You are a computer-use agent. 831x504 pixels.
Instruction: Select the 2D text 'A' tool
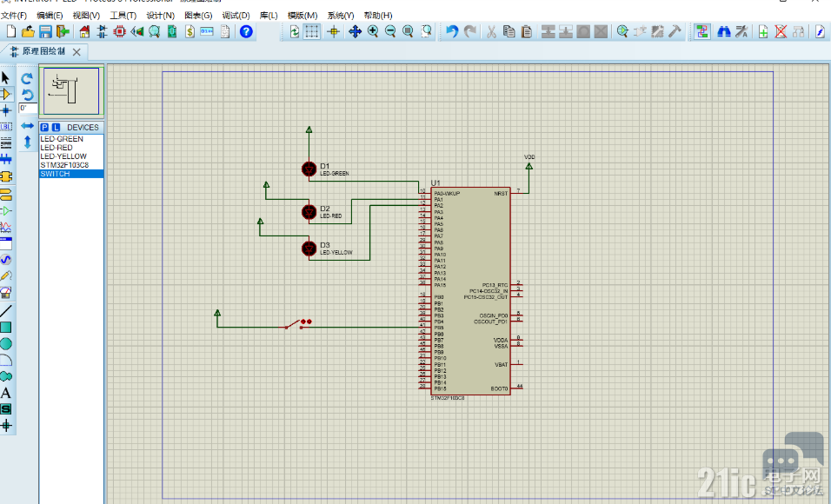(6, 393)
